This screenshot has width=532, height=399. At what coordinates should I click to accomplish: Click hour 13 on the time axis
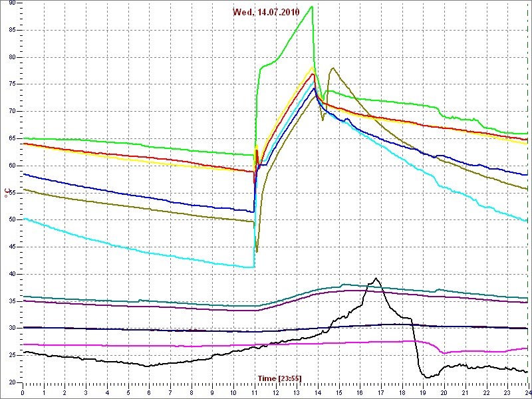(x=296, y=392)
